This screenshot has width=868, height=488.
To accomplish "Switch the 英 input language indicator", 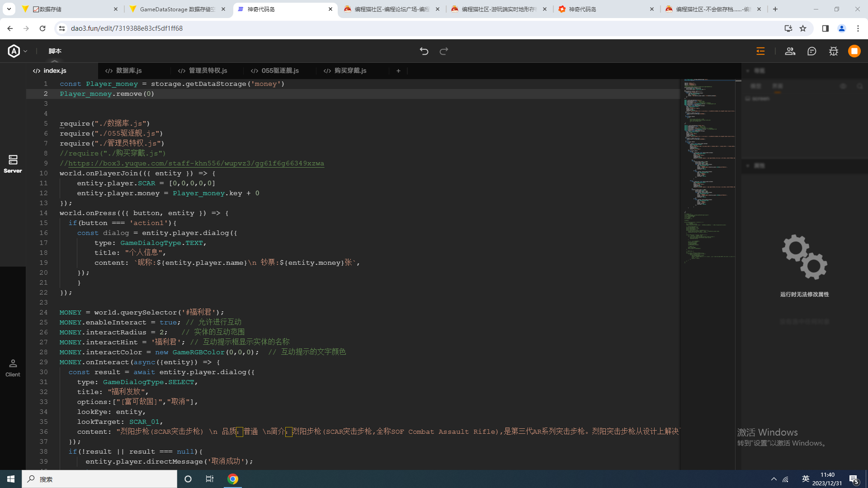I will 805,479.
